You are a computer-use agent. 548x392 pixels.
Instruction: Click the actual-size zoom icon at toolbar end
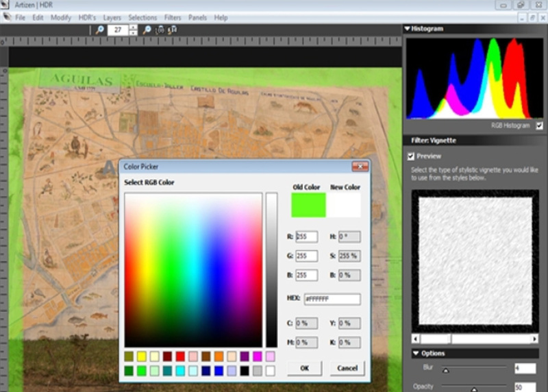pos(173,30)
